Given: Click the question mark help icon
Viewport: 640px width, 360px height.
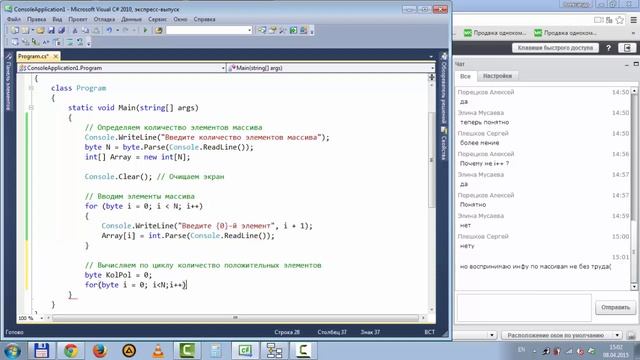Looking at the screenshot, I should [609, 48].
